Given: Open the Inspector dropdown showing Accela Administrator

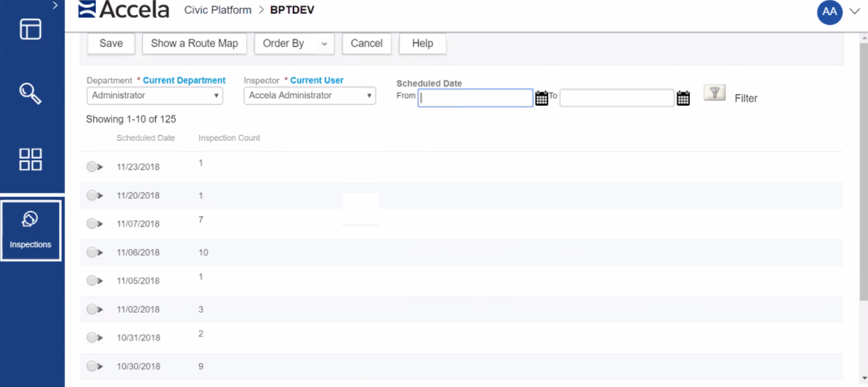Looking at the screenshot, I should pos(309,96).
